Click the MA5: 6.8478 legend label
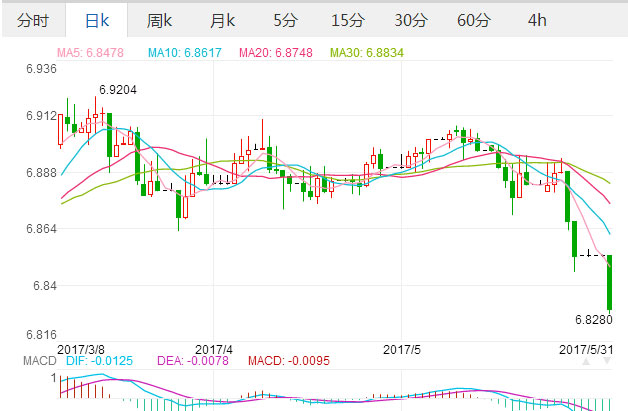The height and width of the screenshot is (411, 628). 90,53
